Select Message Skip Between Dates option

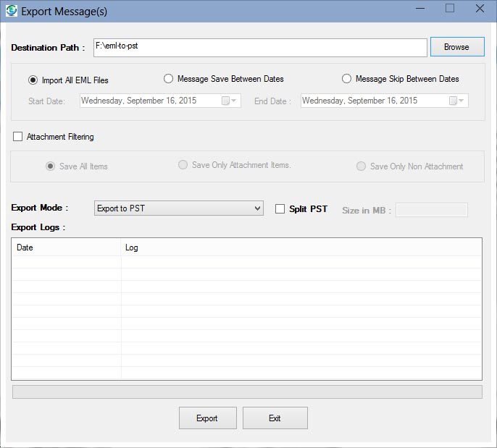[x=346, y=79]
